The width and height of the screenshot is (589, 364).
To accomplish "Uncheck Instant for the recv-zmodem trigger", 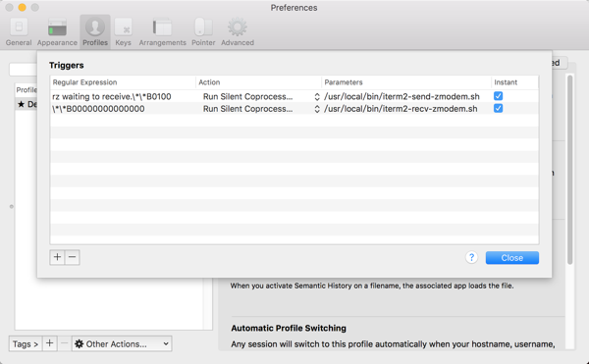I will (x=498, y=109).
